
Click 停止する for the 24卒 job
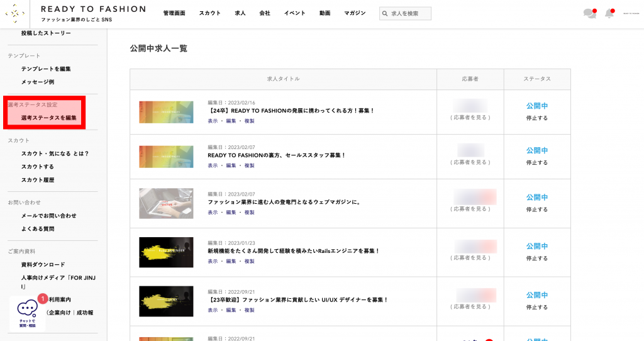pos(537,118)
